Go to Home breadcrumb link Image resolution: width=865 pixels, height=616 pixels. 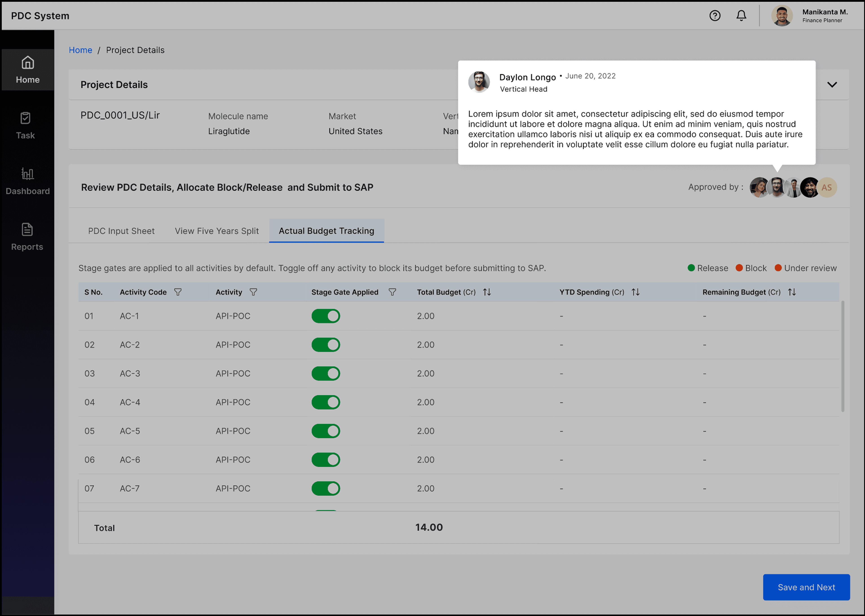pyautogui.click(x=80, y=50)
